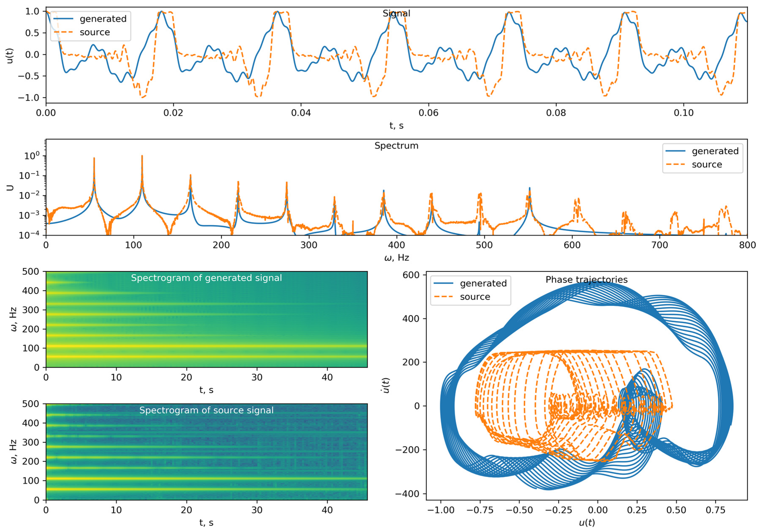760x532 pixels.
Task: Click the "0.08" tick on the Signal time axis
Action: [x=556, y=113]
